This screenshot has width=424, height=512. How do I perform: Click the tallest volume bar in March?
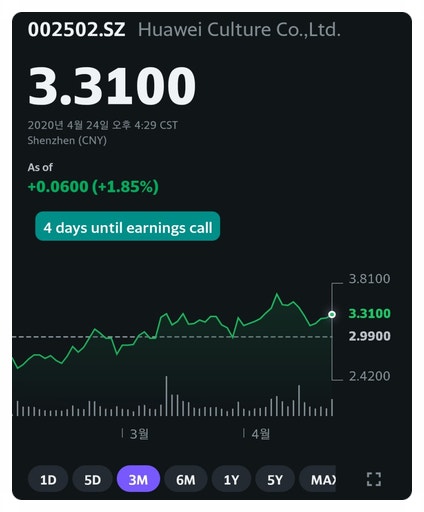point(166,396)
